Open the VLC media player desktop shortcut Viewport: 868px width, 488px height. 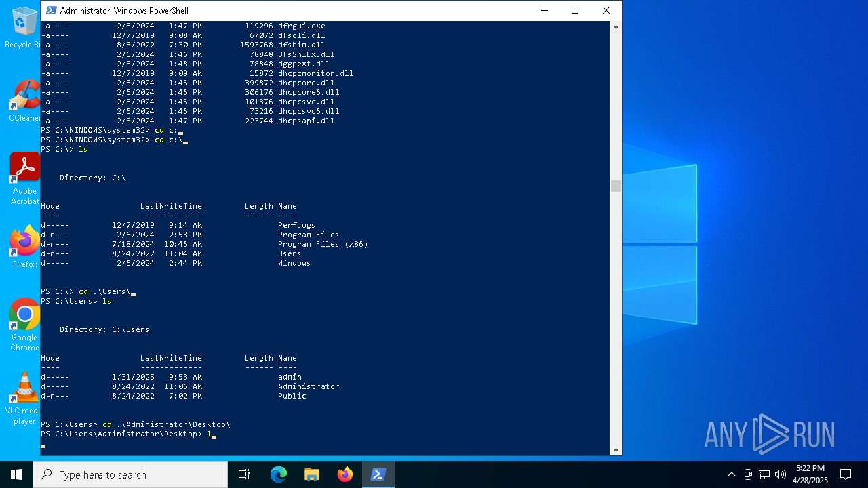[24, 399]
